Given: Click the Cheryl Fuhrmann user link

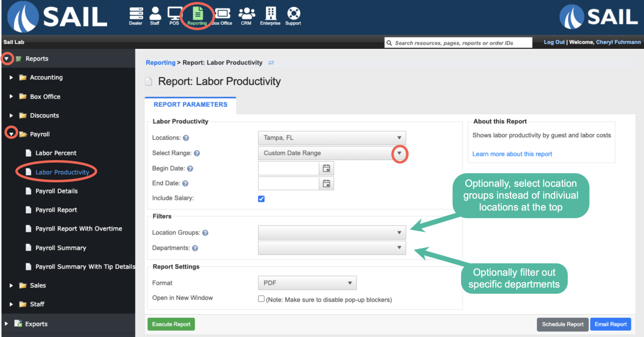Looking at the screenshot, I should pos(618,42).
